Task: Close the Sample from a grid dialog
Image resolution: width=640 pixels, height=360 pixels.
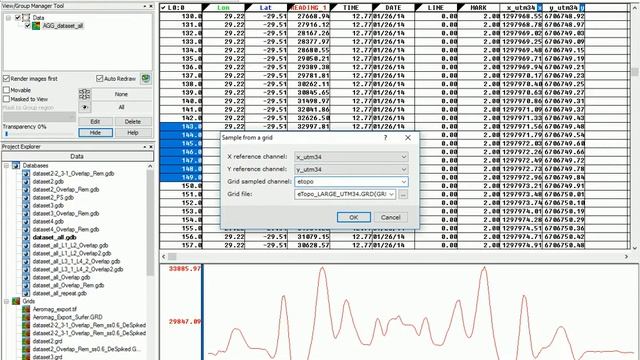Action: click(408, 138)
